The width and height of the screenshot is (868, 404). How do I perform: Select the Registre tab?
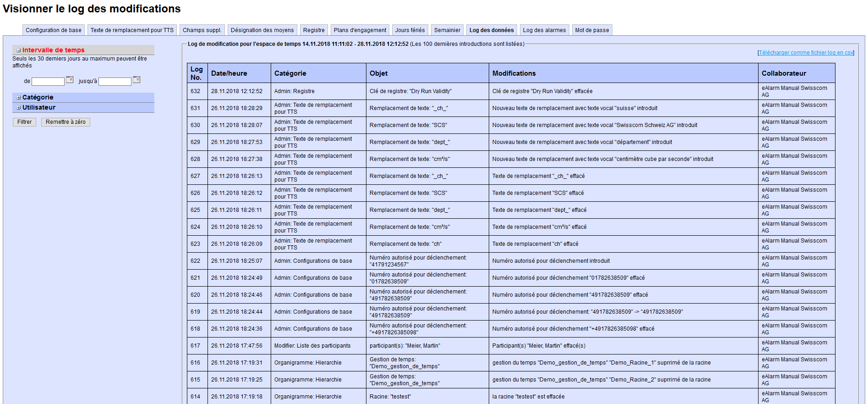pyautogui.click(x=314, y=30)
